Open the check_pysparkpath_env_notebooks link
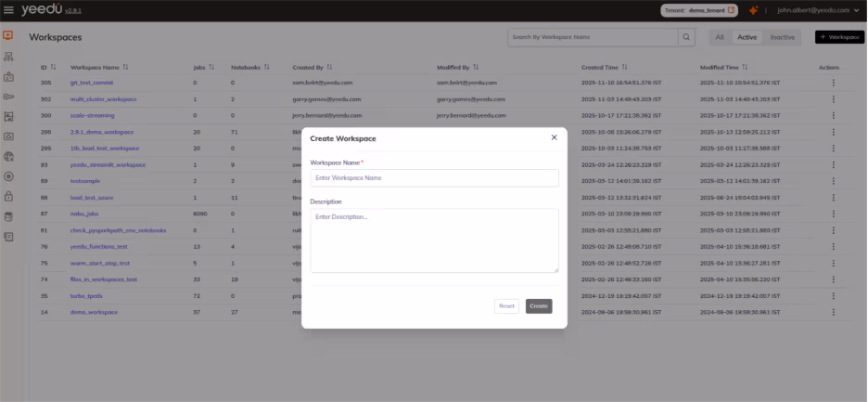The height and width of the screenshot is (402, 868). point(118,230)
